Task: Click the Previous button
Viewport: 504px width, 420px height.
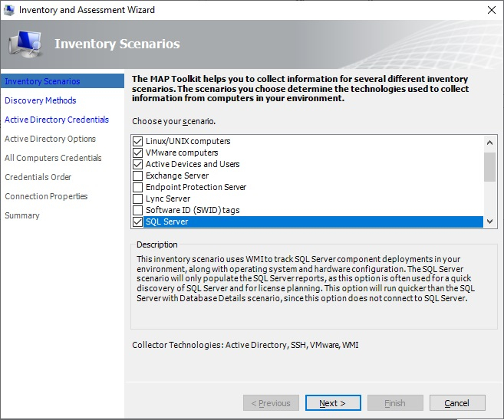Action: 271,403
